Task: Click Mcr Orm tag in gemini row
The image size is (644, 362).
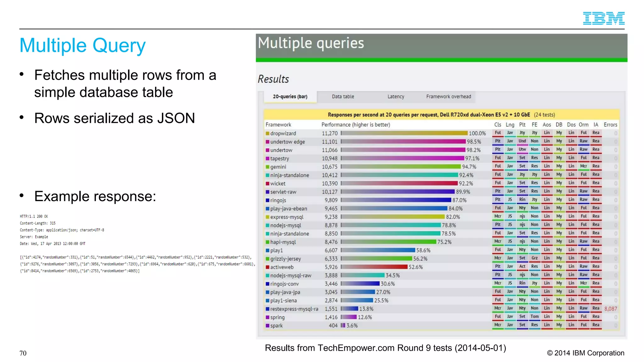Action: [x=584, y=166]
